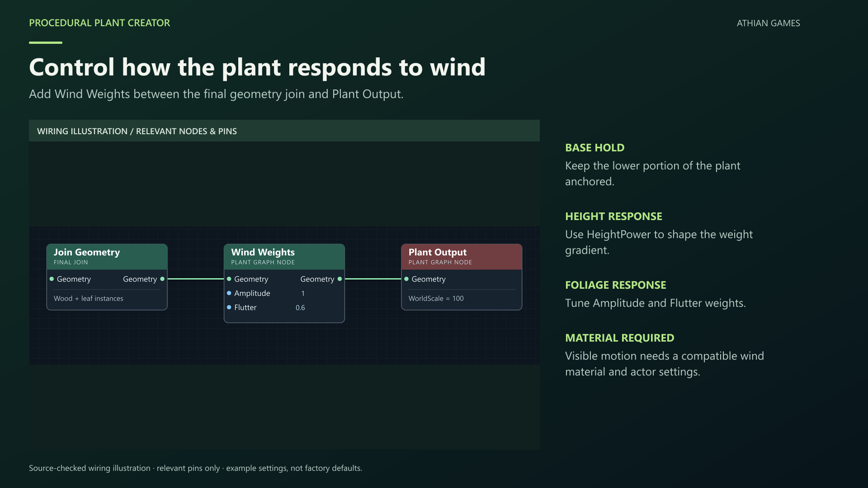Click the Plant Output node header
Screen dimensions: 868x488
462,257
